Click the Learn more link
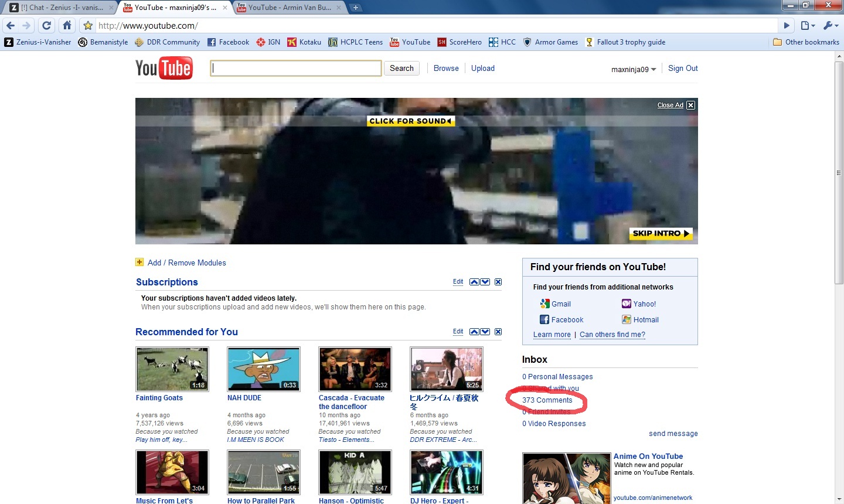This screenshot has width=844, height=504. pos(552,335)
